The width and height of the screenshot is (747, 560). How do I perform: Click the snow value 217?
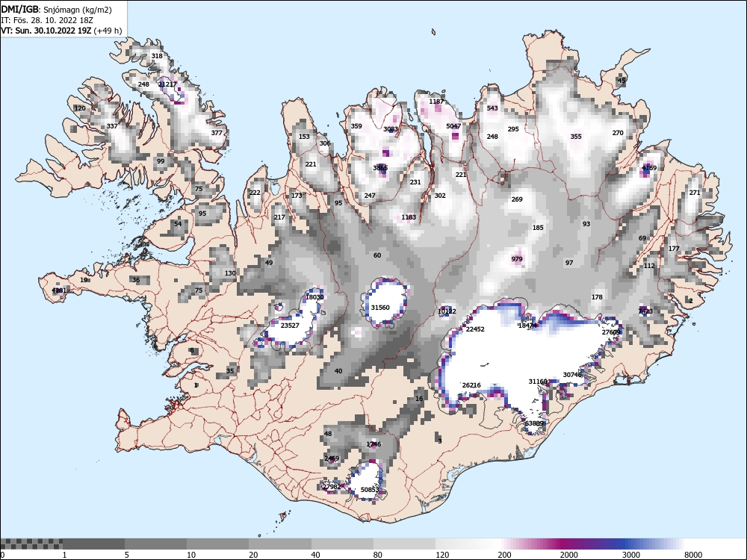pos(279,217)
